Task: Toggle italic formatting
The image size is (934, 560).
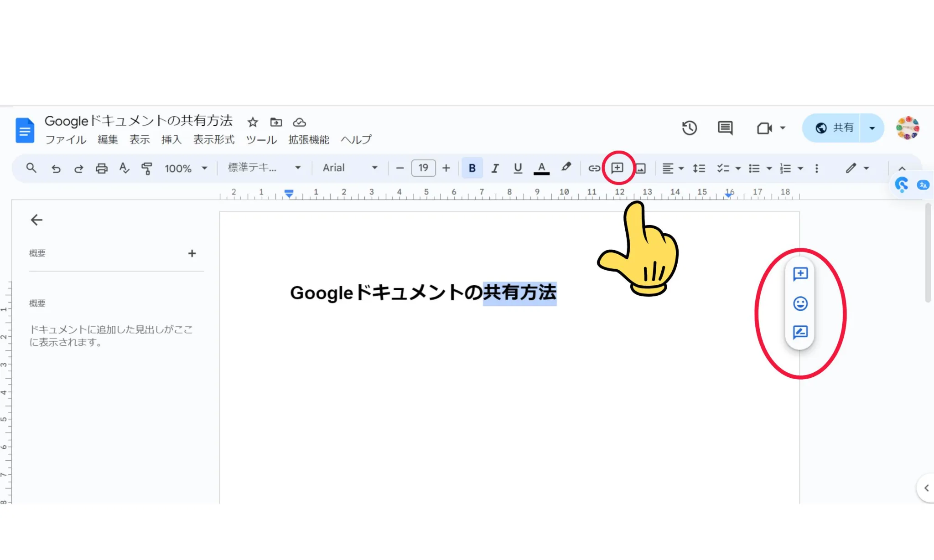Action: pyautogui.click(x=495, y=169)
